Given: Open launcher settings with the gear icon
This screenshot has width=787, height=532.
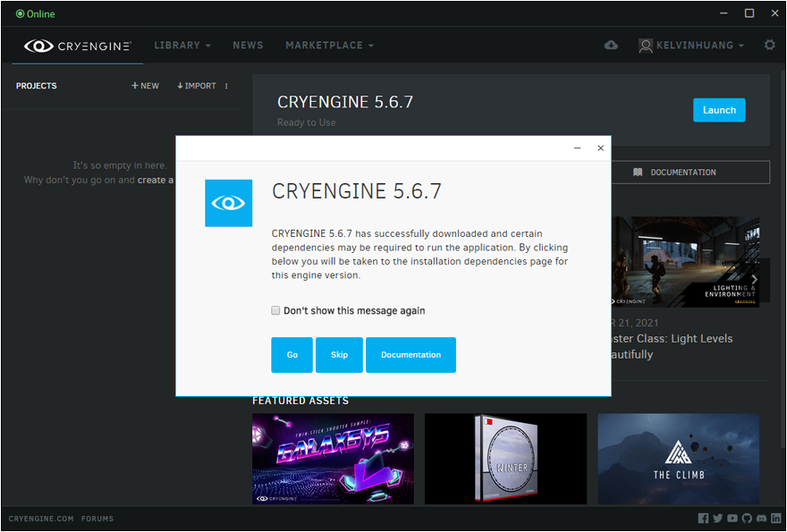Looking at the screenshot, I should point(769,46).
